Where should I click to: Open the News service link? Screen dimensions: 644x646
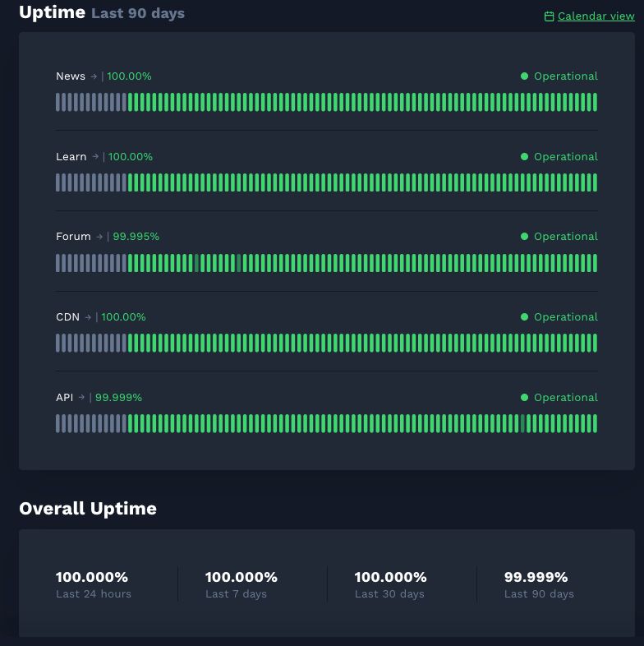(x=71, y=76)
